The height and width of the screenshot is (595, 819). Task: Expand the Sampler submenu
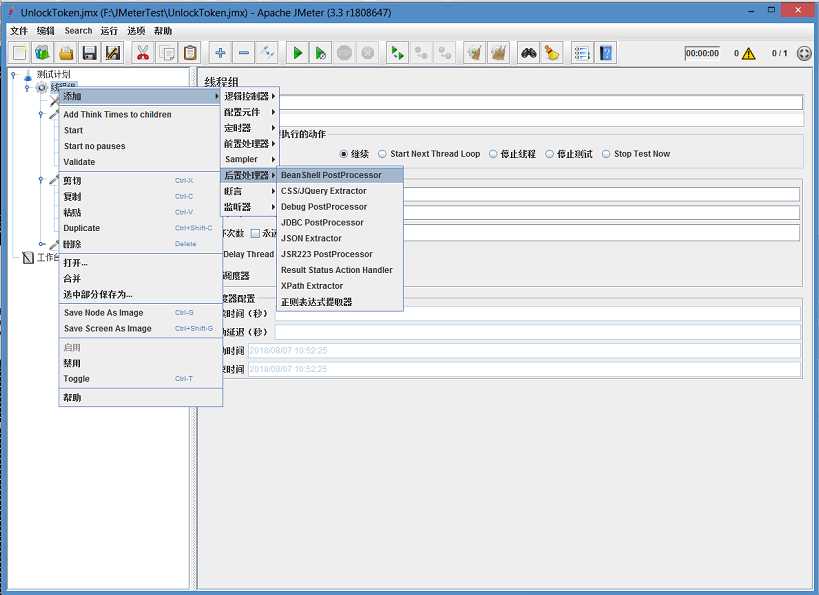249,159
